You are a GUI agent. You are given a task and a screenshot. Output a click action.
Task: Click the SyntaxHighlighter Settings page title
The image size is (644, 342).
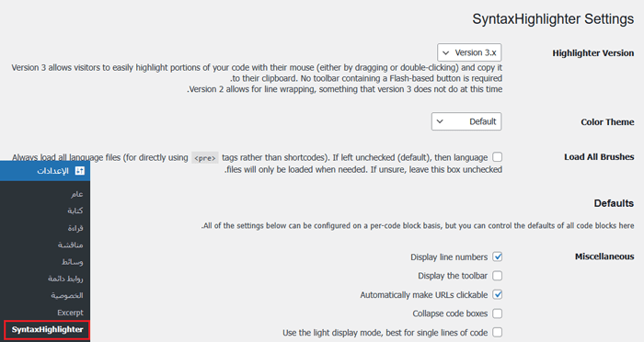coord(553,19)
